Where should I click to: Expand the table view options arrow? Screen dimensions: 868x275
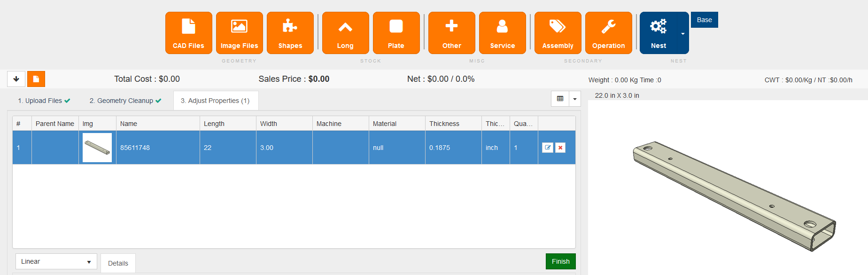pos(575,99)
